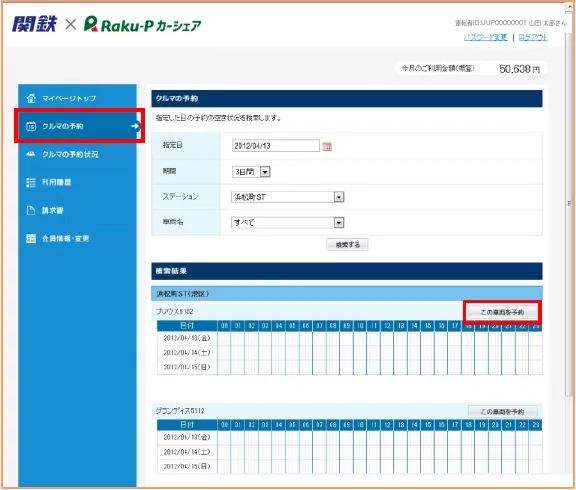Select the 50,638円 monthly usage amount
The height and width of the screenshot is (490, 576).
point(519,69)
